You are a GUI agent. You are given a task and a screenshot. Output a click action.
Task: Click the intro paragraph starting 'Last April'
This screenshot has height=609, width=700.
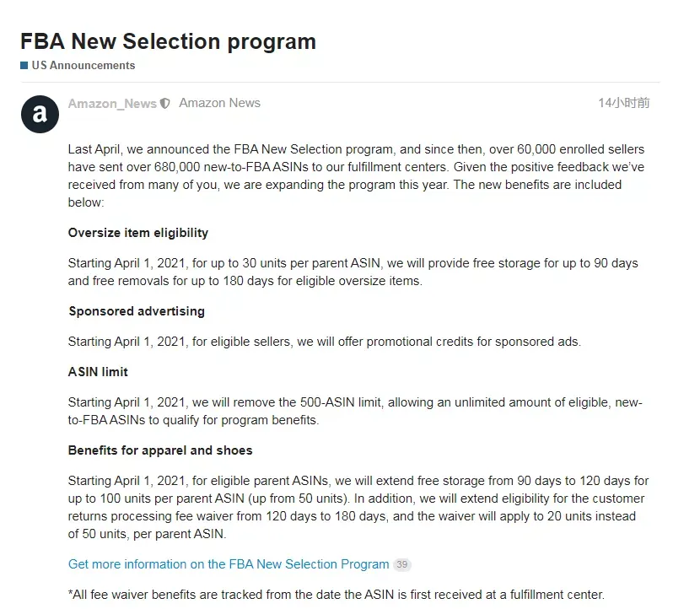356,176
